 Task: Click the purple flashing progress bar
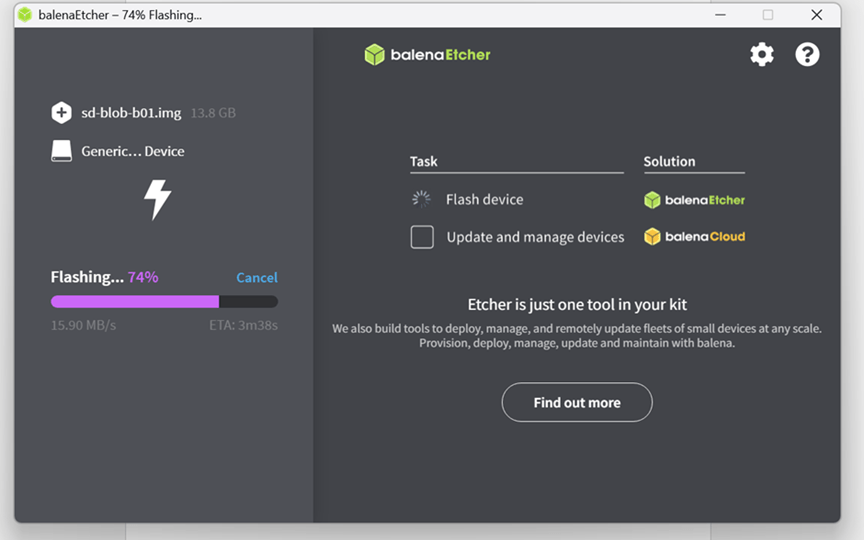click(x=135, y=301)
